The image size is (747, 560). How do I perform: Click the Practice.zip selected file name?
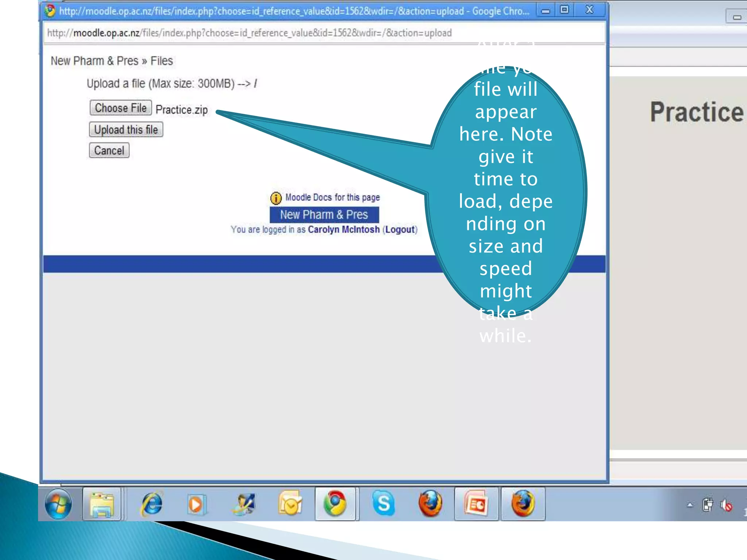click(182, 110)
